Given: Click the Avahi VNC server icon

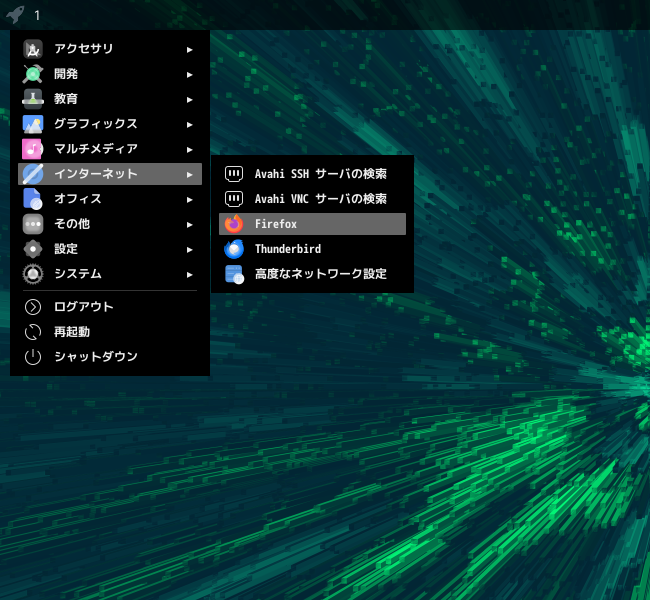Looking at the screenshot, I should pos(234,199).
